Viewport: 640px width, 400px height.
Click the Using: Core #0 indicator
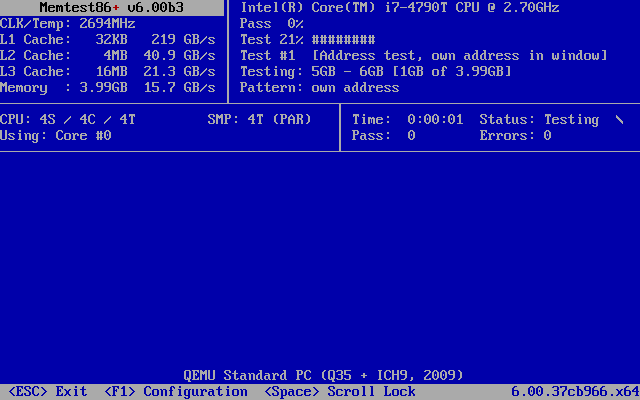point(56,135)
